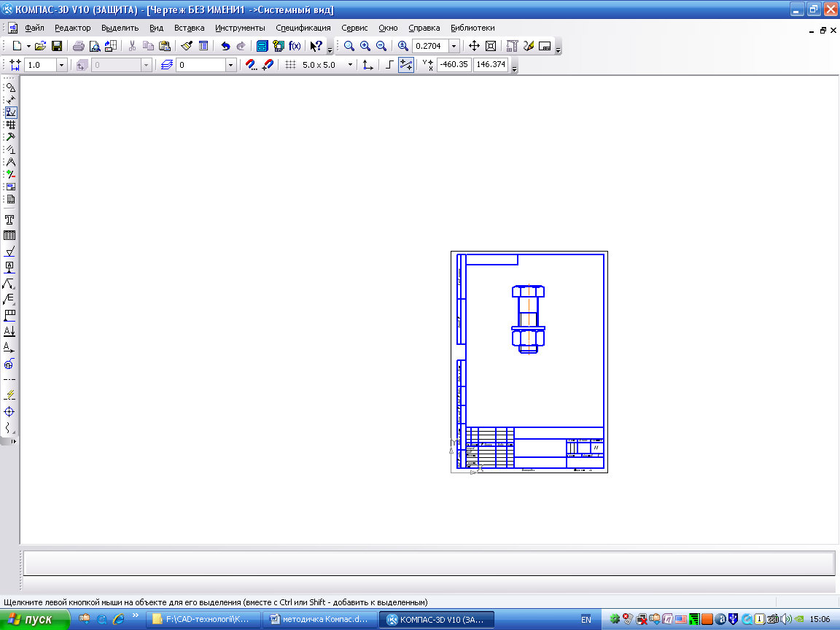This screenshot has width=840, height=630.
Task: Zoom in with the magnifier-plus icon
Action: [x=365, y=46]
